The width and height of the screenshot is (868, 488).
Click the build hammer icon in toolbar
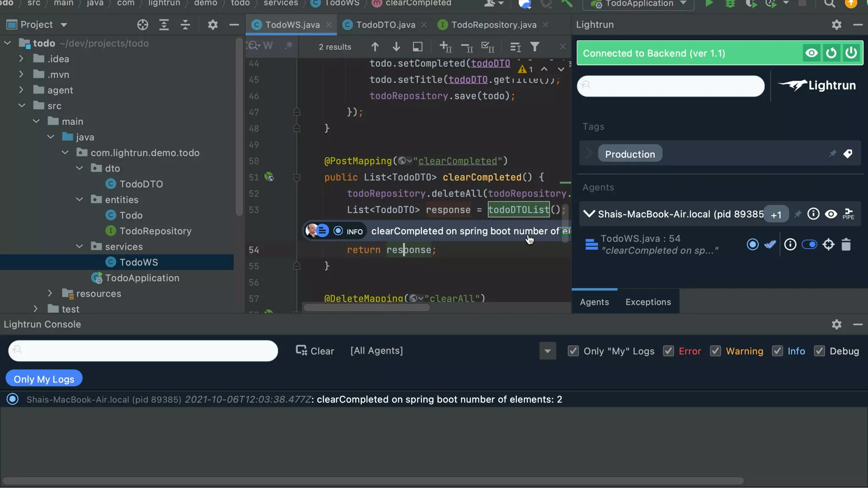point(567,4)
